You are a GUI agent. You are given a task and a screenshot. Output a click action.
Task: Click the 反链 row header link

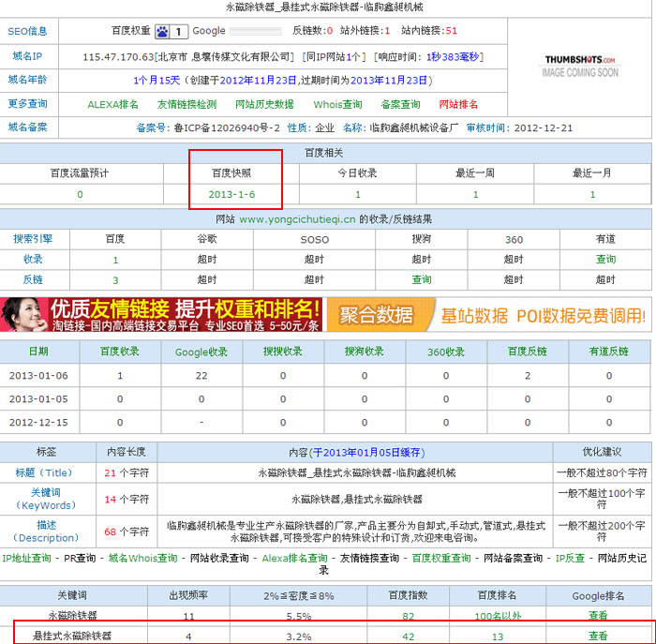coord(33,279)
